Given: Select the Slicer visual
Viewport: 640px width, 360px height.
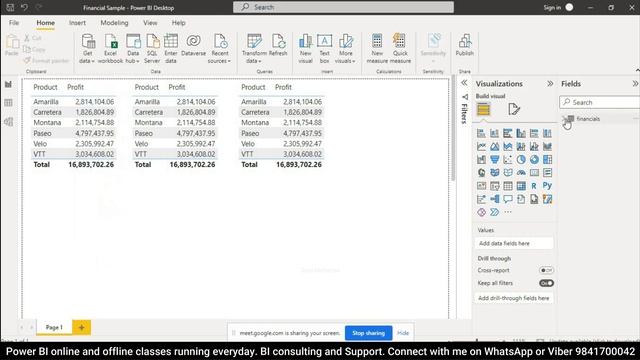Looking at the screenshot, I should (495, 186).
